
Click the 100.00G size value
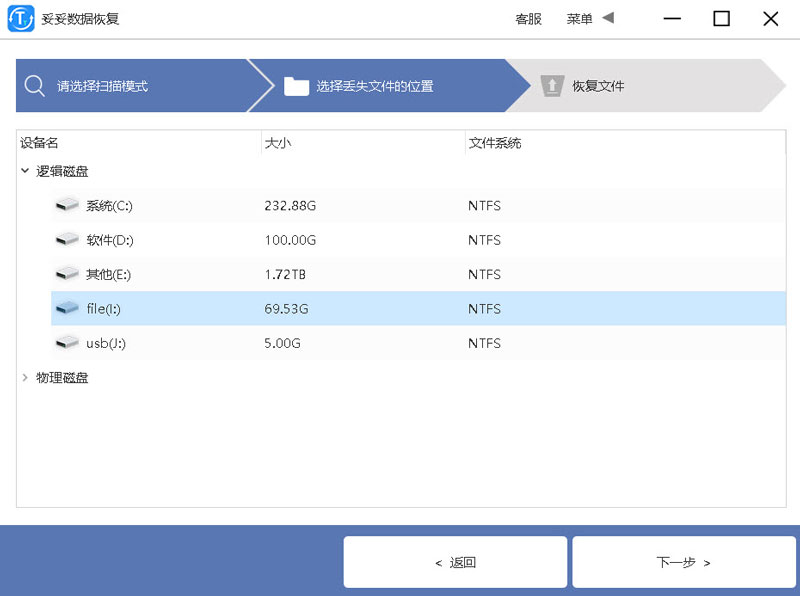[290, 239]
